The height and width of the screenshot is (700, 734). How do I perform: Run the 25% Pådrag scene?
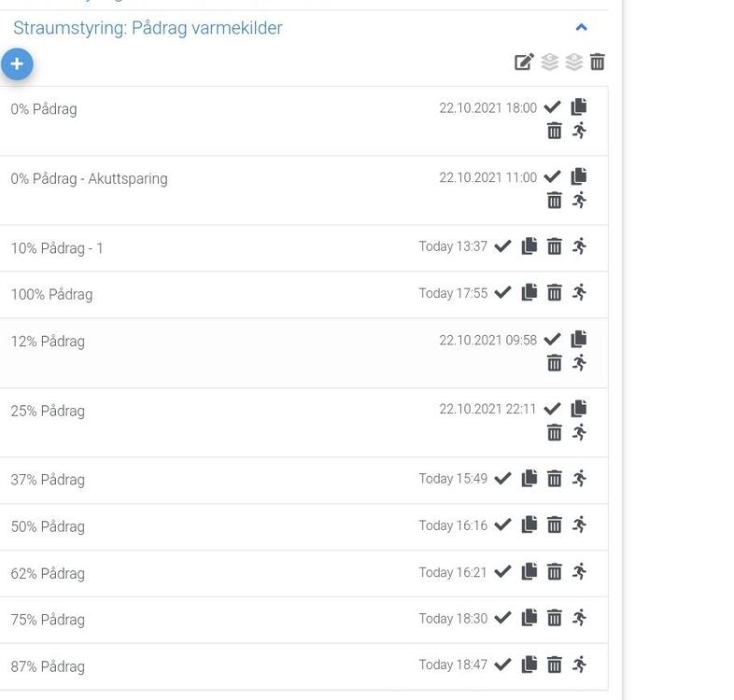[579, 432]
